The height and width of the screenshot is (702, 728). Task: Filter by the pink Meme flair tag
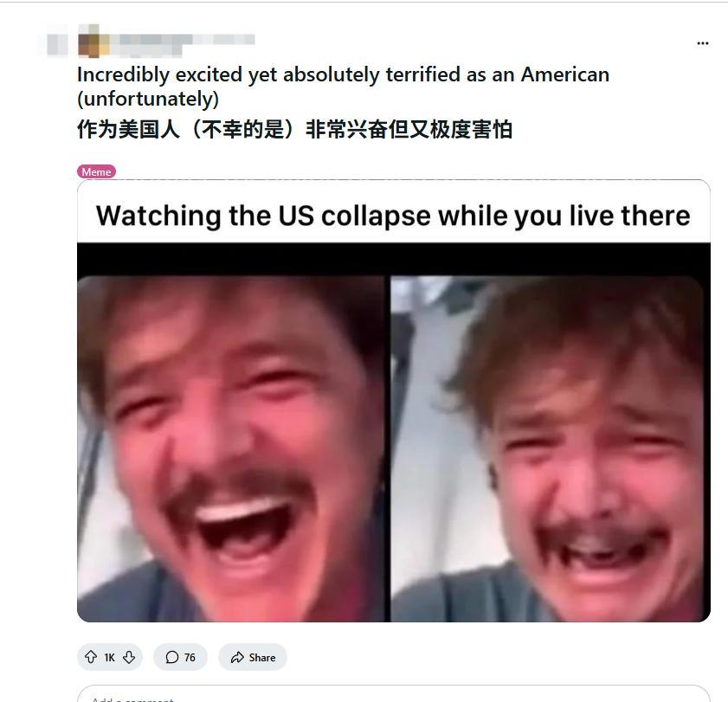pos(96,171)
